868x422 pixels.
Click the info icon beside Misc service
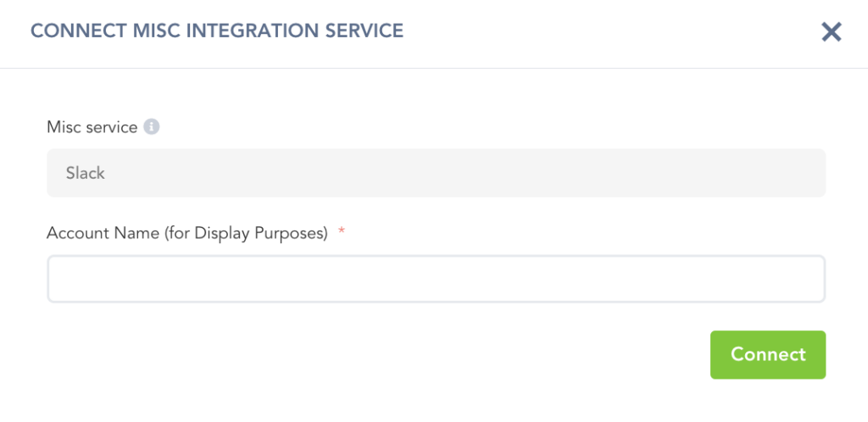pos(152,127)
